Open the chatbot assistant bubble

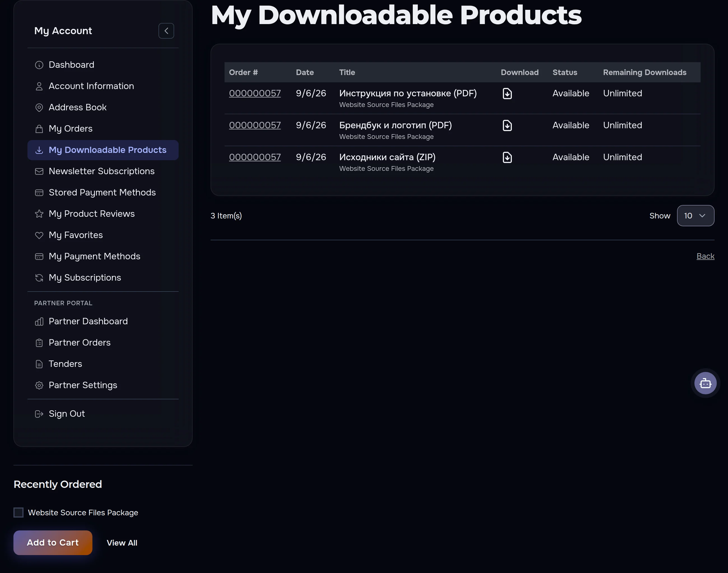pyautogui.click(x=705, y=383)
